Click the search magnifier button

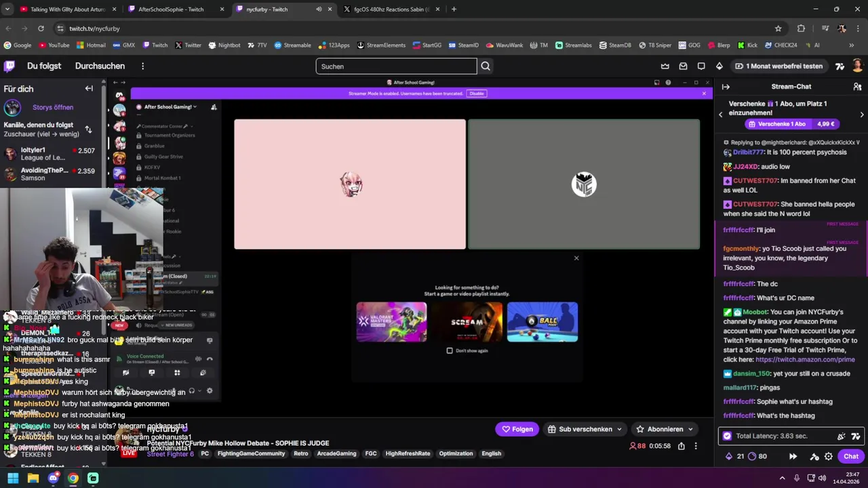[x=486, y=66]
